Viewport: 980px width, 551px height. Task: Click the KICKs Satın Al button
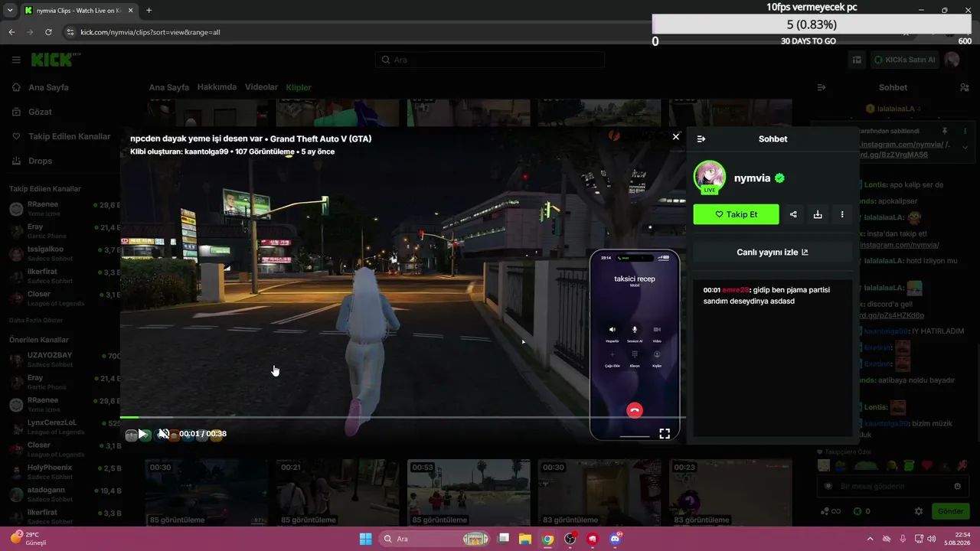click(904, 60)
